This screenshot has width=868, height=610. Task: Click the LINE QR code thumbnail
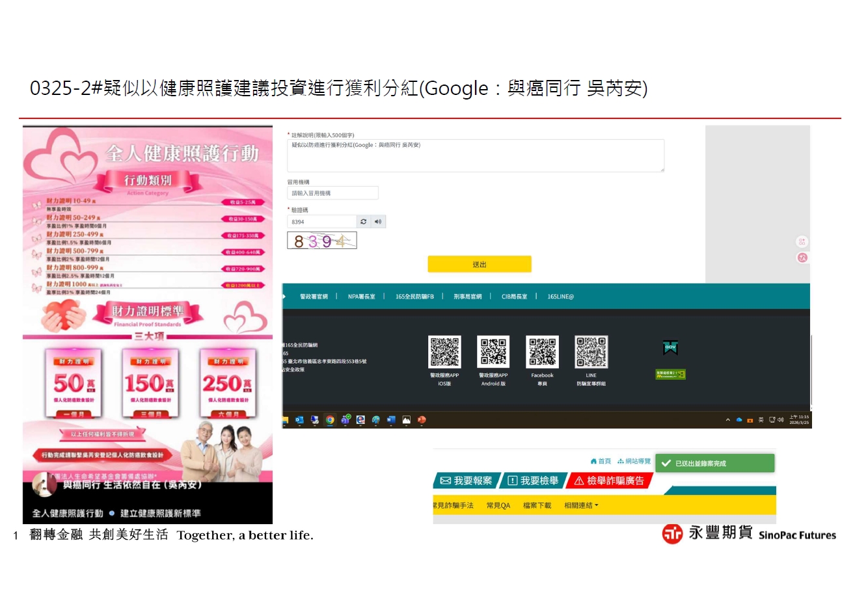point(591,352)
